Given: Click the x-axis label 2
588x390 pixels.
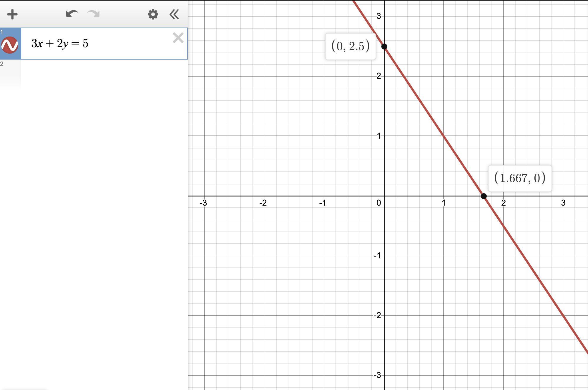Looking at the screenshot, I should (x=504, y=203).
